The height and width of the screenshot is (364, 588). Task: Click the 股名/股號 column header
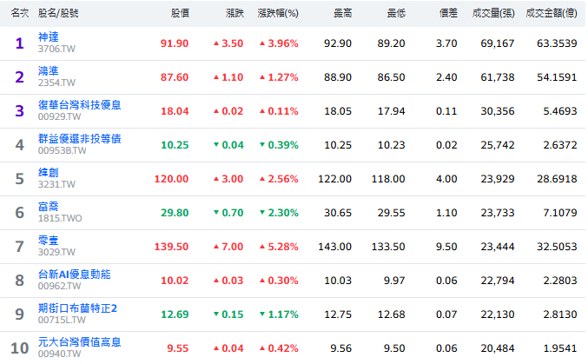click(58, 13)
